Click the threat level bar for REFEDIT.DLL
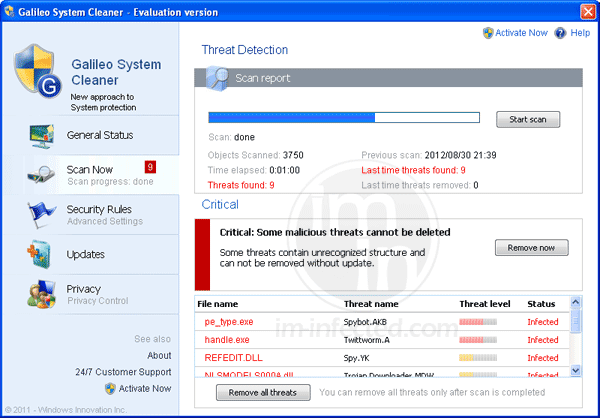This screenshot has height=418, width=600. 478,358
